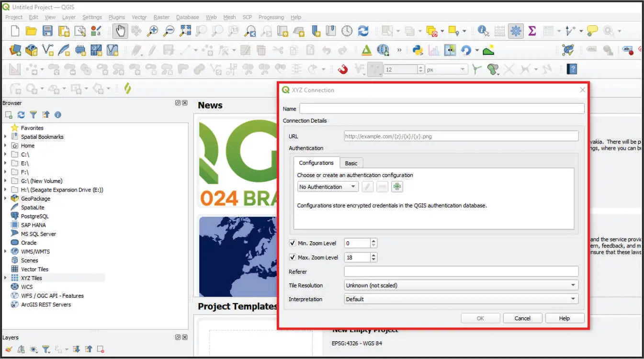Click the Zoom Full extent icon
644x359 pixels.
[185, 31]
